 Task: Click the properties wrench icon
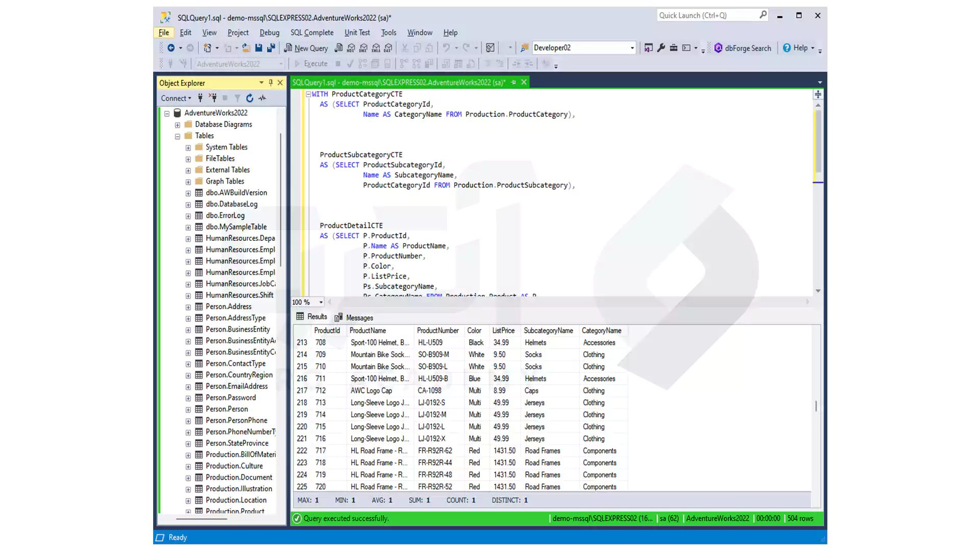(661, 48)
